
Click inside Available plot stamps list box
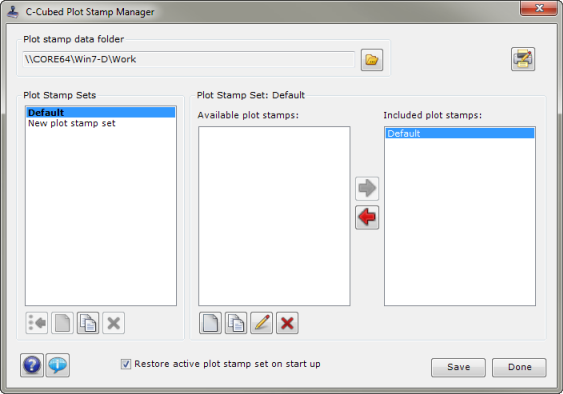[x=274, y=216]
